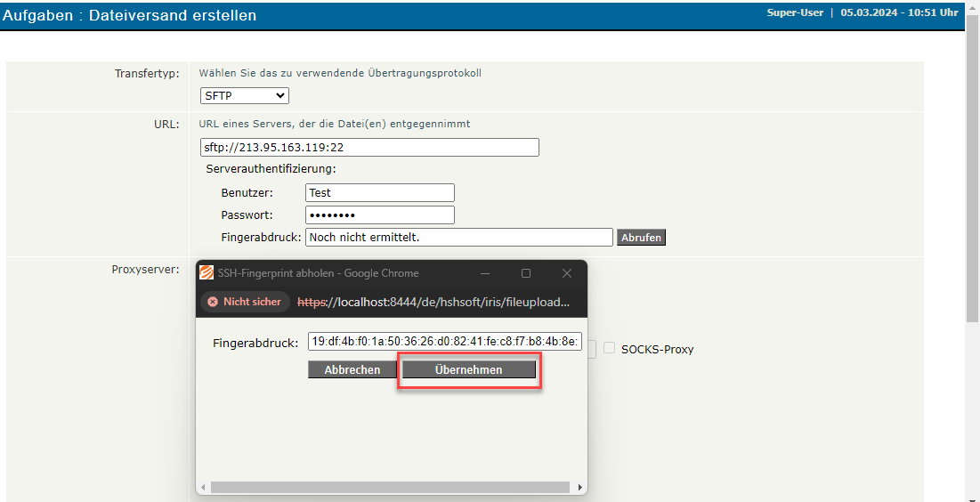Click into the Passwort field
Viewport: 980px width, 502px height.
click(x=379, y=215)
